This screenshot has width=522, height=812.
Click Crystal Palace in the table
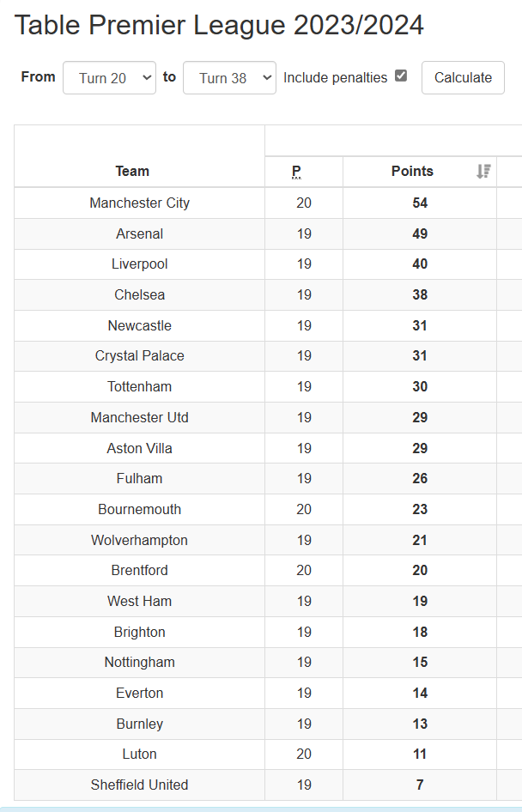click(x=139, y=355)
